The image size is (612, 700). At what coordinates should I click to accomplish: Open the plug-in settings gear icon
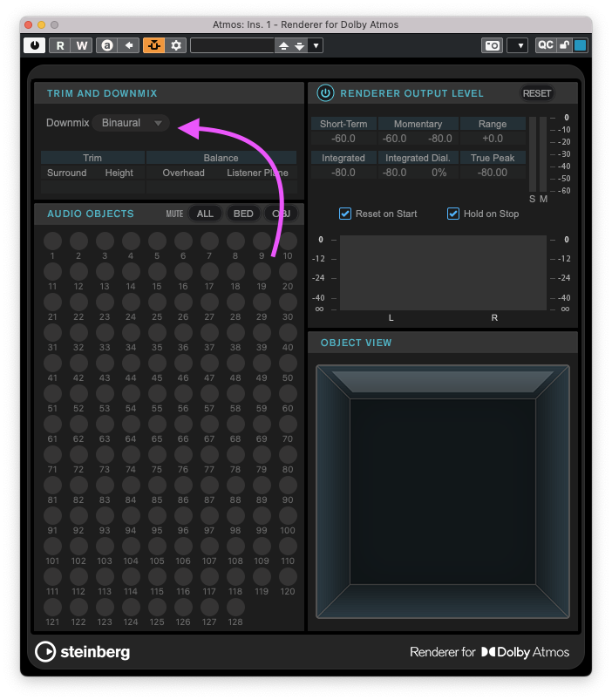tap(176, 45)
